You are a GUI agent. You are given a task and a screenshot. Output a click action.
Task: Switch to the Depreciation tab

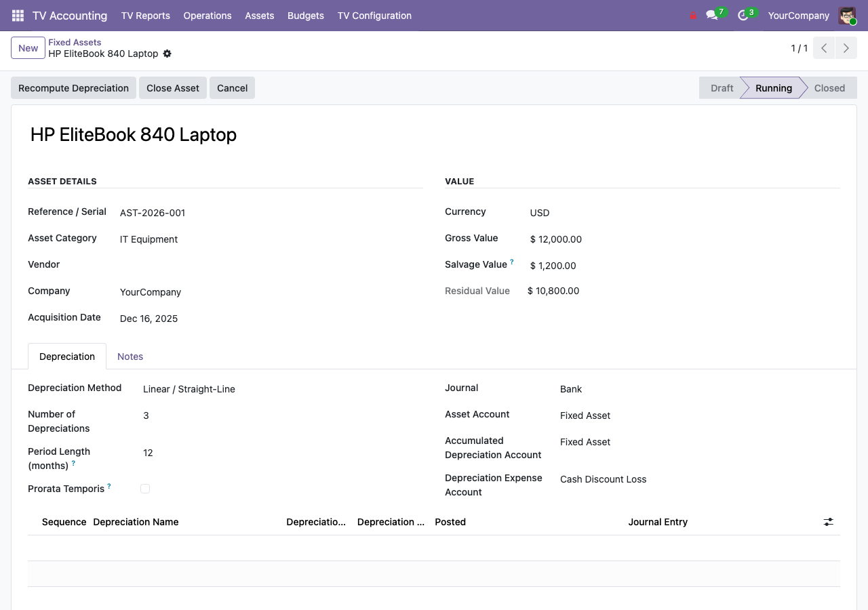(67, 357)
